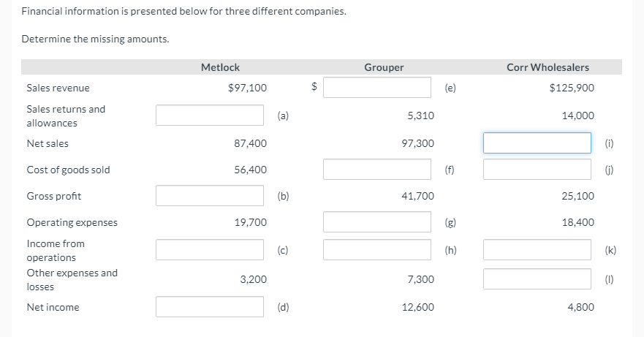Select Corr Wholesalers' Income from operations (k)
The image size is (644, 337).
tap(537, 249)
